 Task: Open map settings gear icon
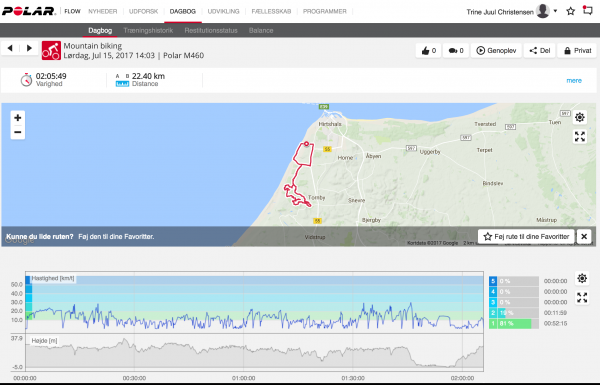(x=580, y=117)
